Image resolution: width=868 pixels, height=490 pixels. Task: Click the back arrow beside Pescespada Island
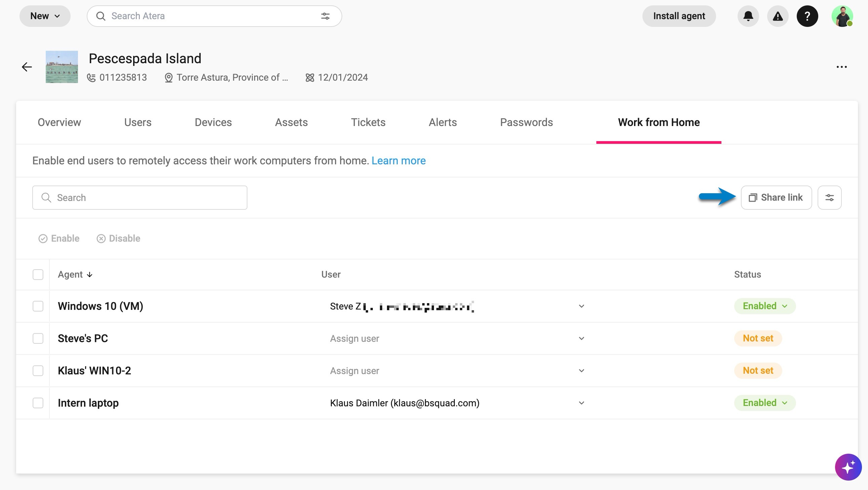[x=27, y=67]
